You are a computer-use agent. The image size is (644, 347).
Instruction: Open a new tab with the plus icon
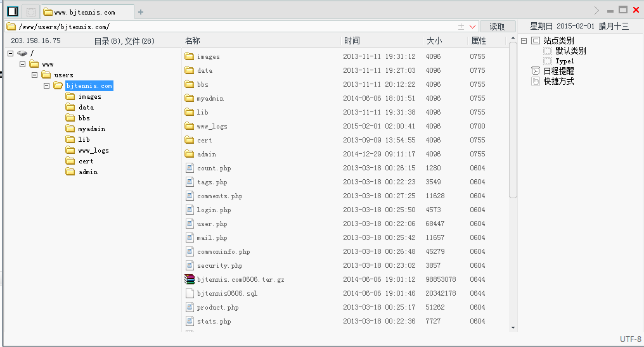[141, 12]
